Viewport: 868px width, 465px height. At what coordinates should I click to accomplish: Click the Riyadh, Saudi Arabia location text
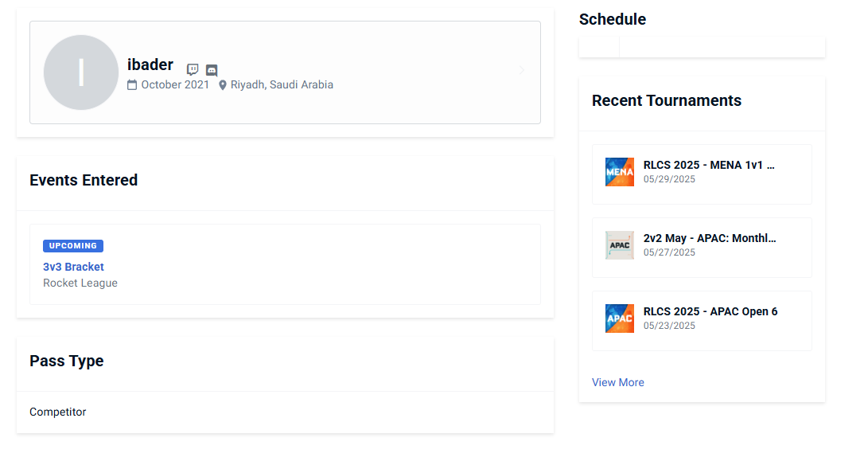click(282, 85)
